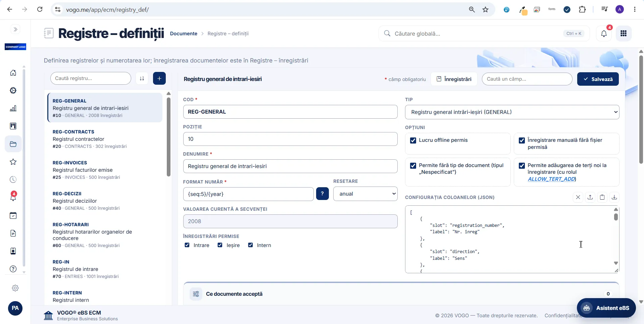Viewport: 644px width, 324px height.
Task: Select REG-CONTRACTS registry in list
Action: tap(105, 139)
